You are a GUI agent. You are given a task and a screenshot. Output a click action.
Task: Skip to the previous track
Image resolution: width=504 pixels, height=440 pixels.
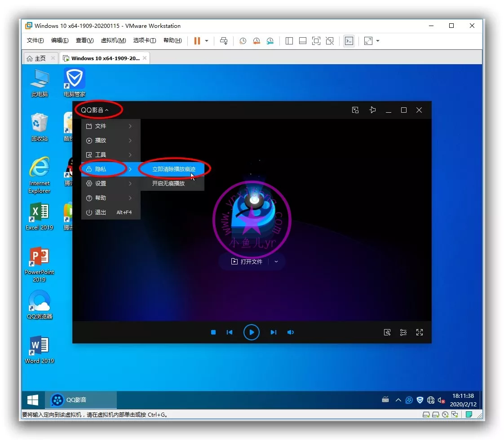pos(230,332)
